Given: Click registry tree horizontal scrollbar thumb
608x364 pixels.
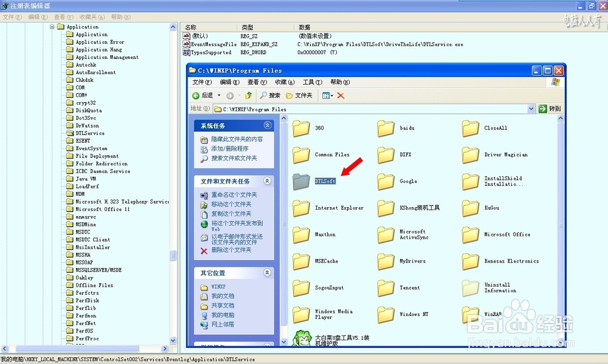Looking at the screenshot, I should 77,348.
